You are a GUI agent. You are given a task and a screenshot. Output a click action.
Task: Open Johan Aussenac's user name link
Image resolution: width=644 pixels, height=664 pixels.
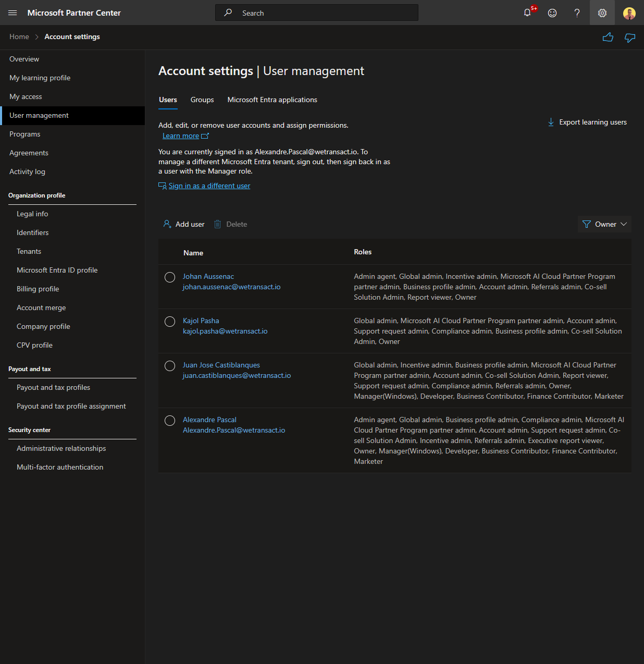pos(208,276)
